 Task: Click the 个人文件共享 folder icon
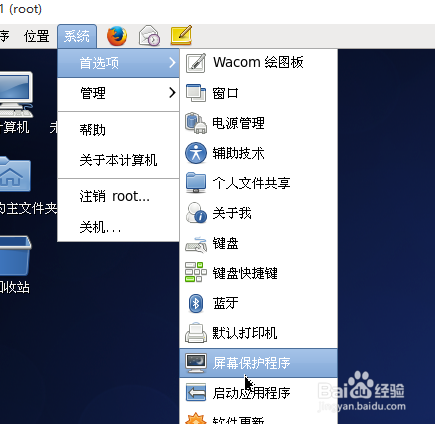[x=196, y=183]
